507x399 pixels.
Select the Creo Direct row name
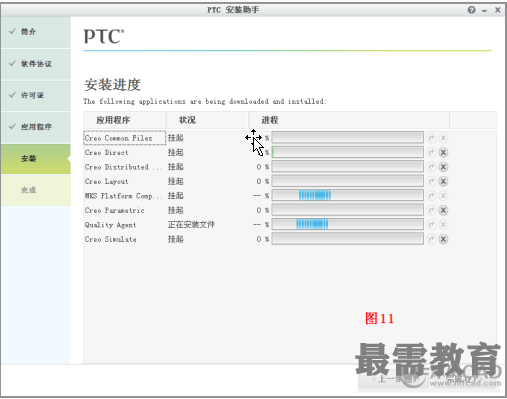tap(106, 153)
